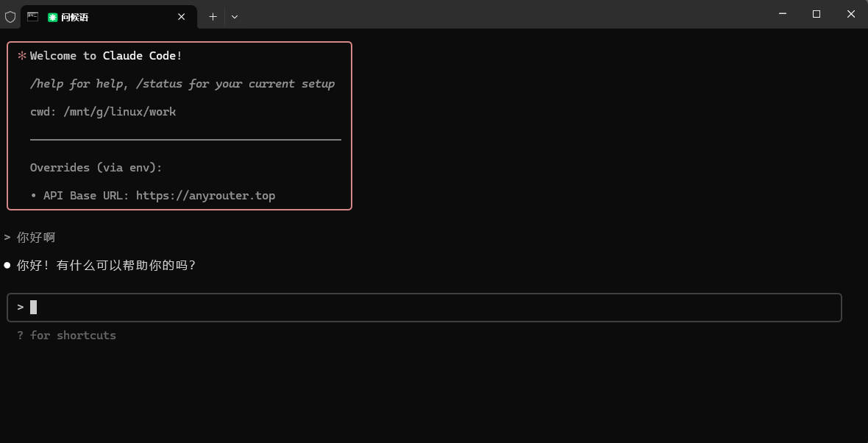This screenshot has width=868, height=443.
Task: Click the user message 你好啊
Action: tap(36, 237)
